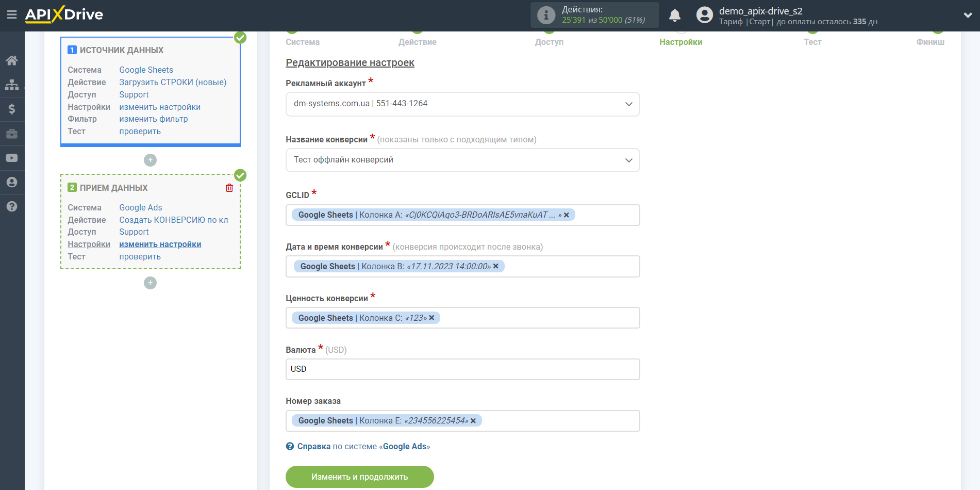
Task: Open the help question icon in sidebar
Action: tap(12, 206)
